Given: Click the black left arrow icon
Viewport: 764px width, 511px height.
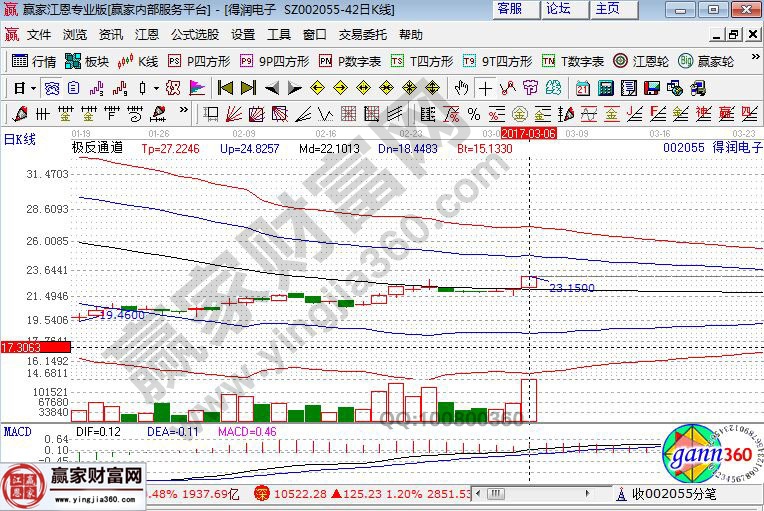Looking at the screenshot, I should tap(271, 88).
